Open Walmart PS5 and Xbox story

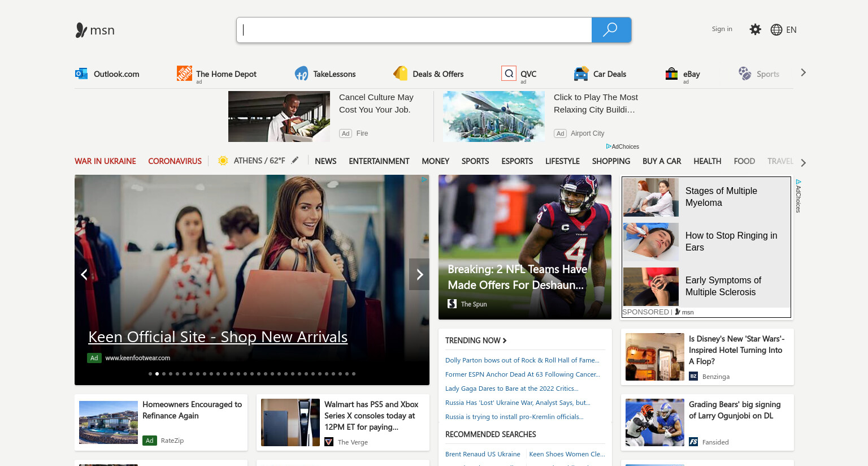point(343,422)
